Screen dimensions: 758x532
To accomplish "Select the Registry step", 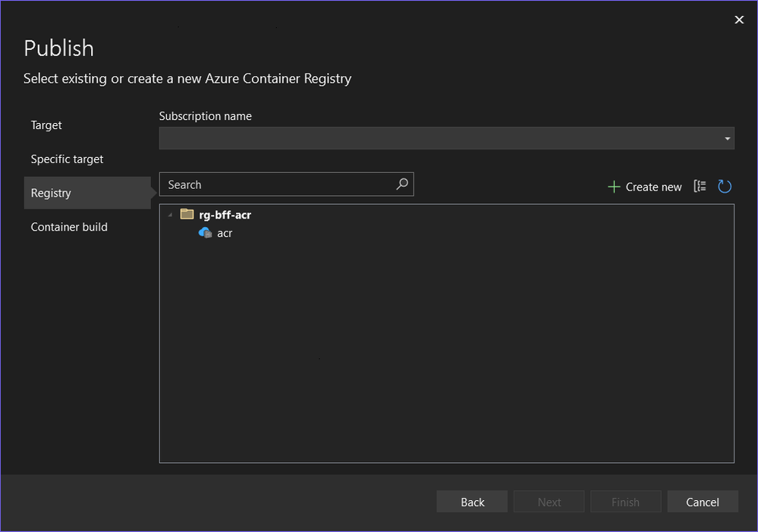I will coord(87,193).
